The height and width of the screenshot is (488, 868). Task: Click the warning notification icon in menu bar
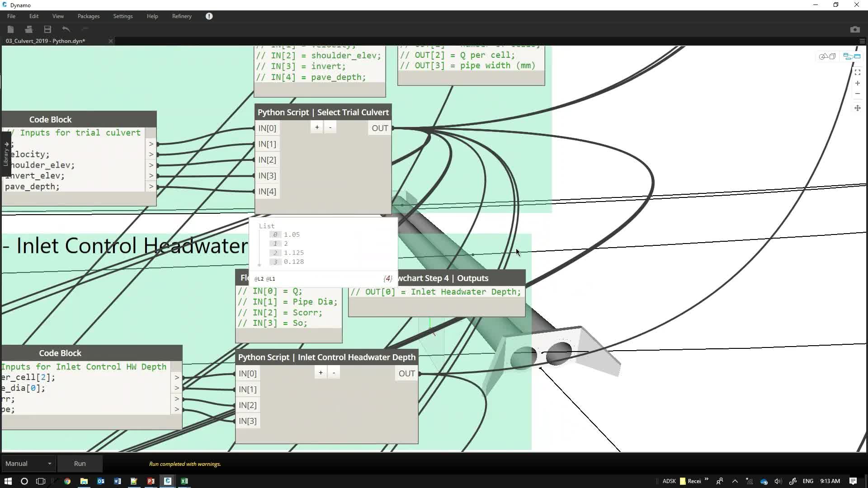coord(209,16)
